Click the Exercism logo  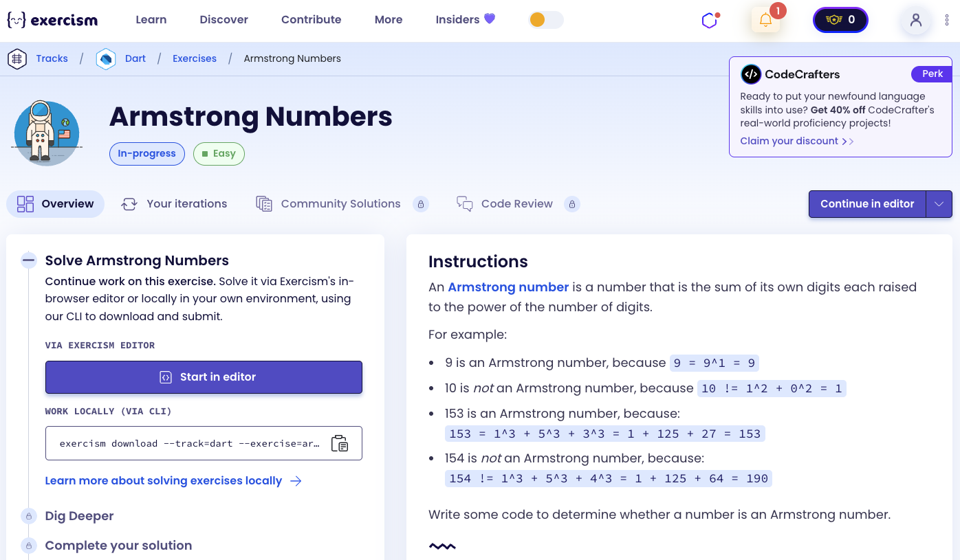pyautogui.click(x=52, y=20)
